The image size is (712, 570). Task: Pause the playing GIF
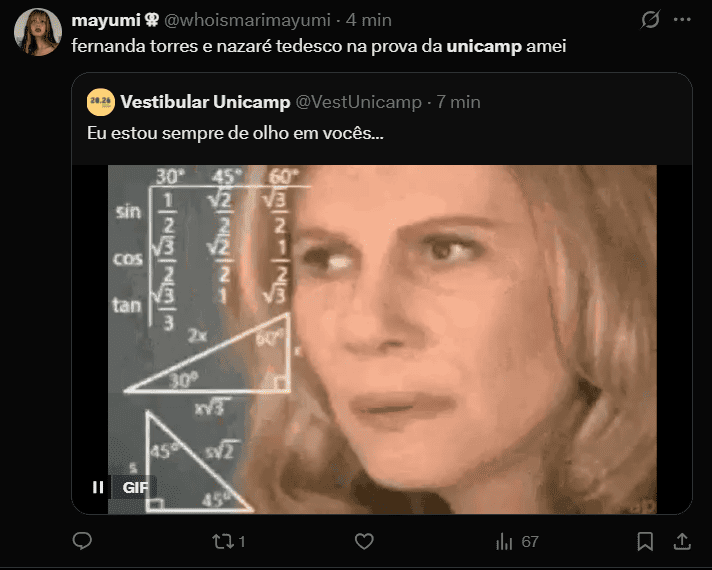tap(98, 487)
